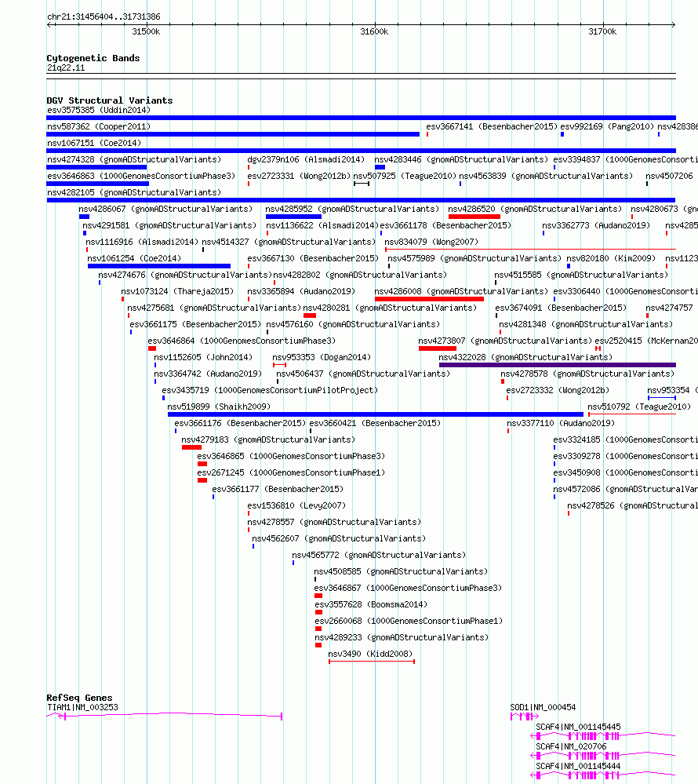Select the nsv4279183 gnomAD variant label
Screen dimensions: 698x784
(267, 439)
